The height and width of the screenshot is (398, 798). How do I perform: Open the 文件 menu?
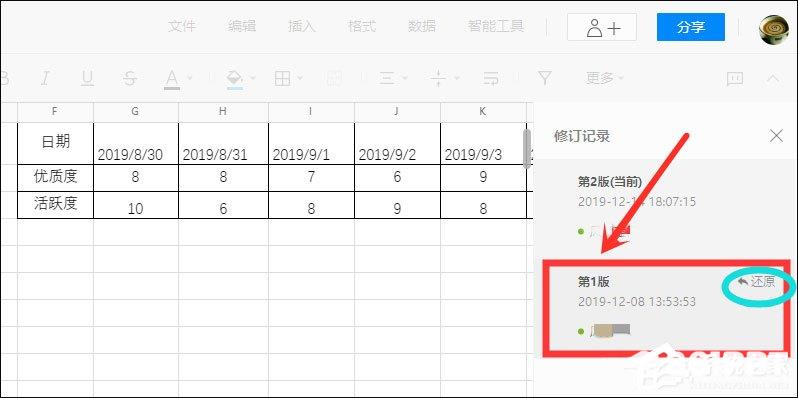182,26
